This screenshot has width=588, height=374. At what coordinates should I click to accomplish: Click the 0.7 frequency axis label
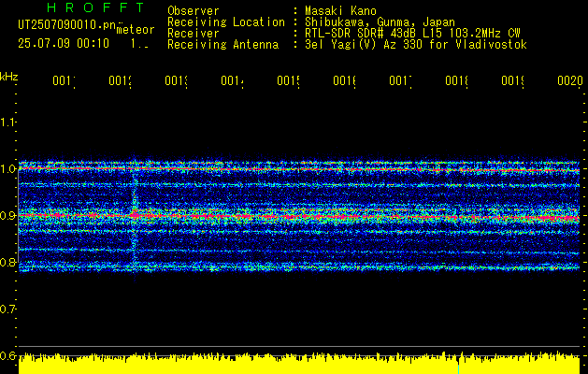coord(7,309)
